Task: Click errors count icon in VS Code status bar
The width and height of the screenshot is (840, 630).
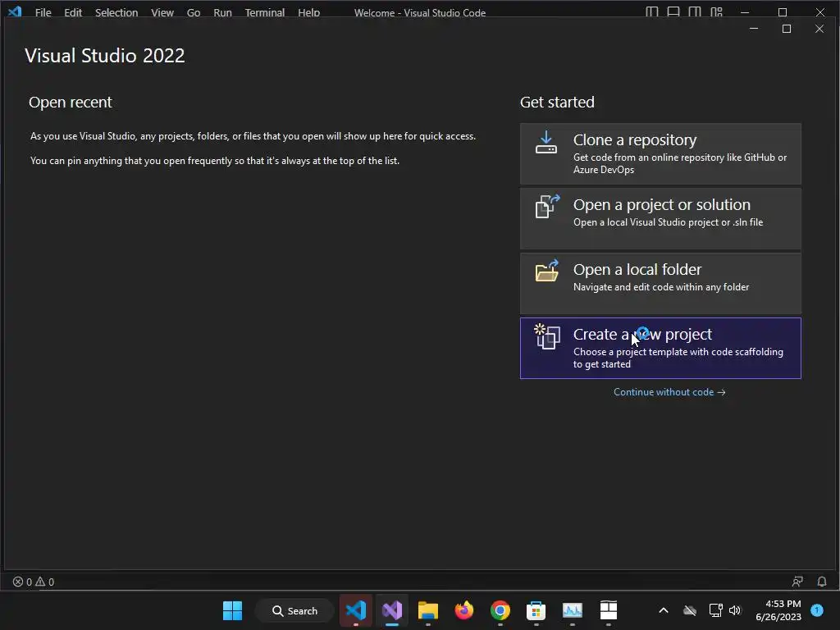Action: click(x=22, y=582)
